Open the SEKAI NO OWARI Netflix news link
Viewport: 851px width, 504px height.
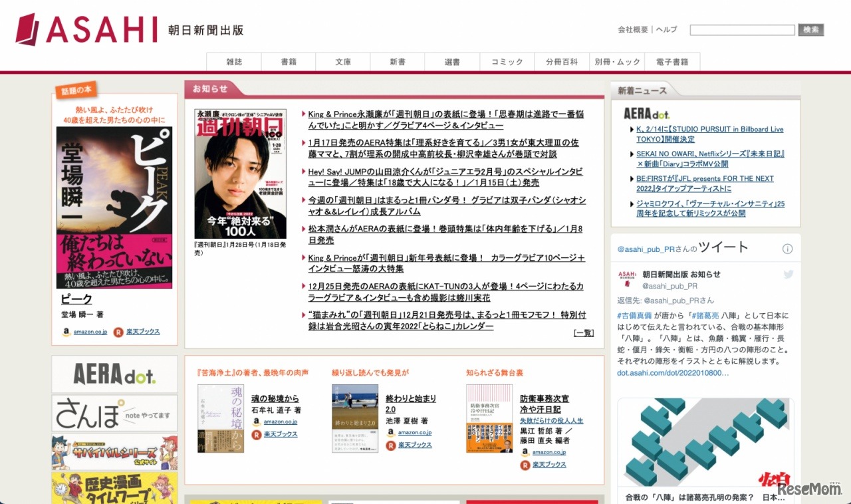click(x=710, y=158)
